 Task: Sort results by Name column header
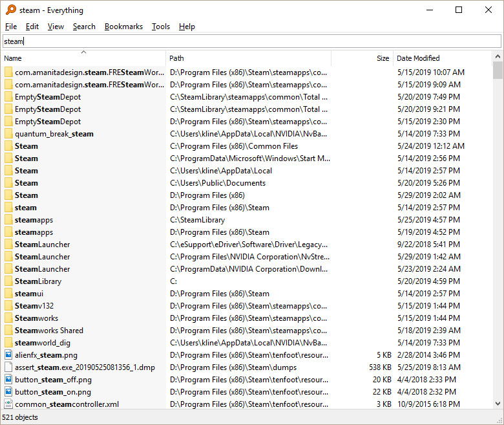click(83, 58)
